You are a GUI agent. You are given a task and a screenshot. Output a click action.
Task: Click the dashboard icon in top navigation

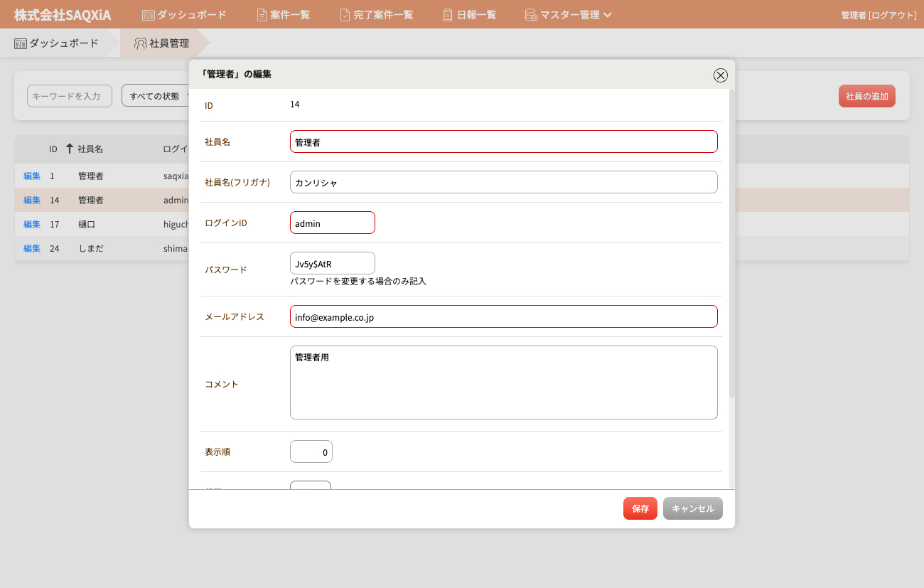pos(148,15)
